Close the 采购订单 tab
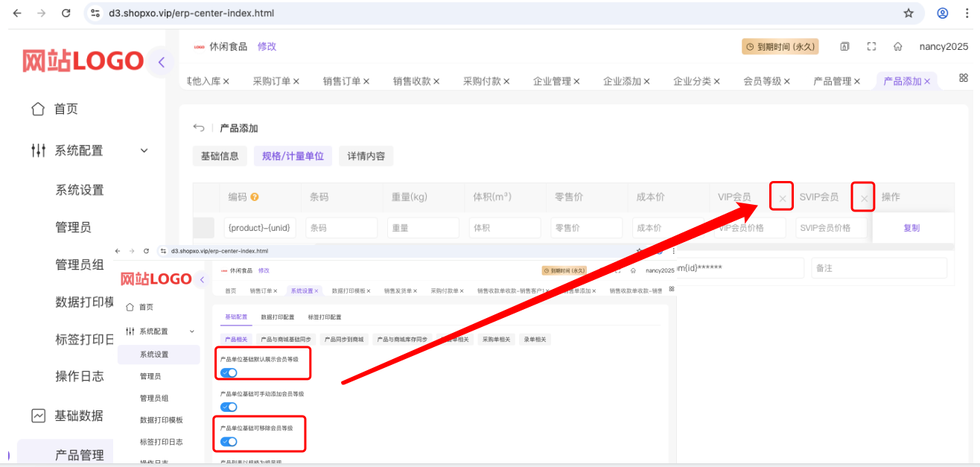This screenshot has height=467, width=980. (x=296, y=81)
